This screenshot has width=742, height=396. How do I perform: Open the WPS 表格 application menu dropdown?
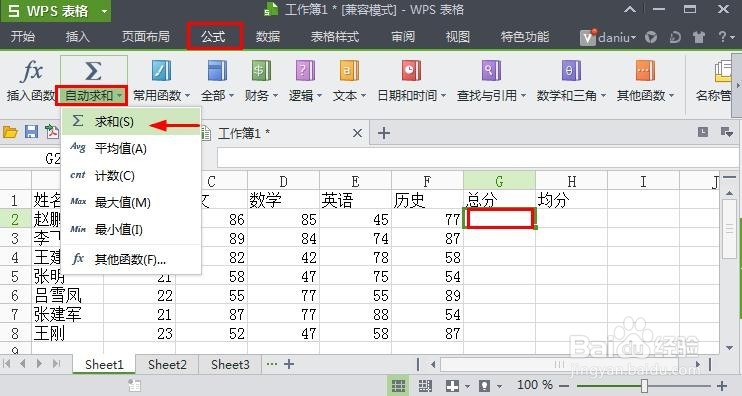point(104,11)
